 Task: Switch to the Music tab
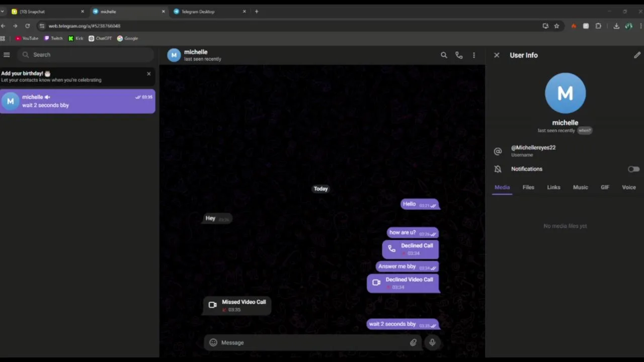[x=581, y=187]
